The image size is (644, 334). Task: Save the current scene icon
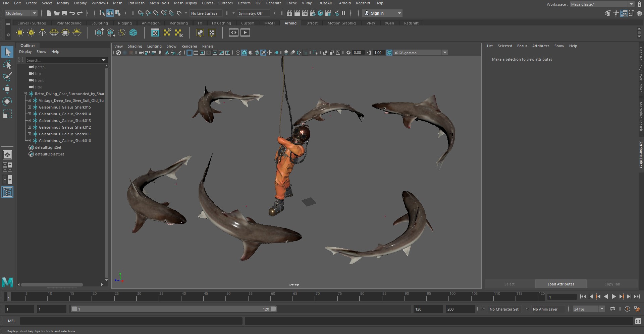[x=64, y=13]
